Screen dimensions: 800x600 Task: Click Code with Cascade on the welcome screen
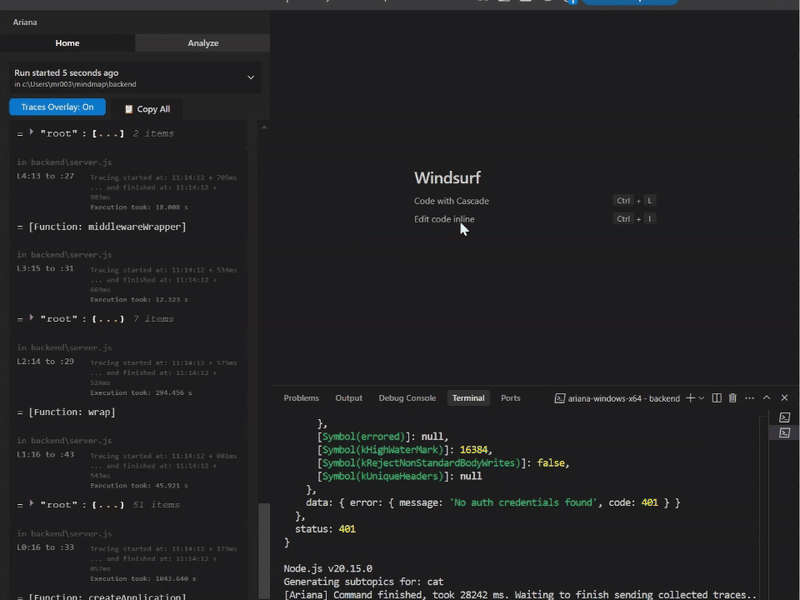(451, 201)
